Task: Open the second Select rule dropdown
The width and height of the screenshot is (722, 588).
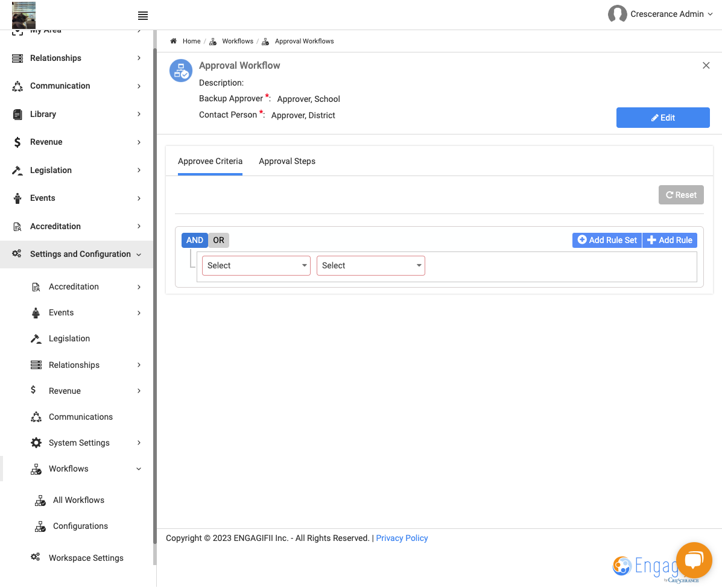Action: 371,266
